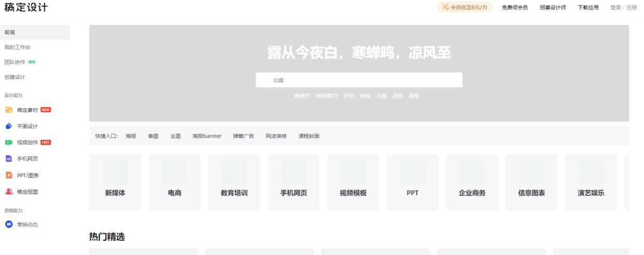
Task: Click the 稿定素材 folder icon
Action: point(8,110)
